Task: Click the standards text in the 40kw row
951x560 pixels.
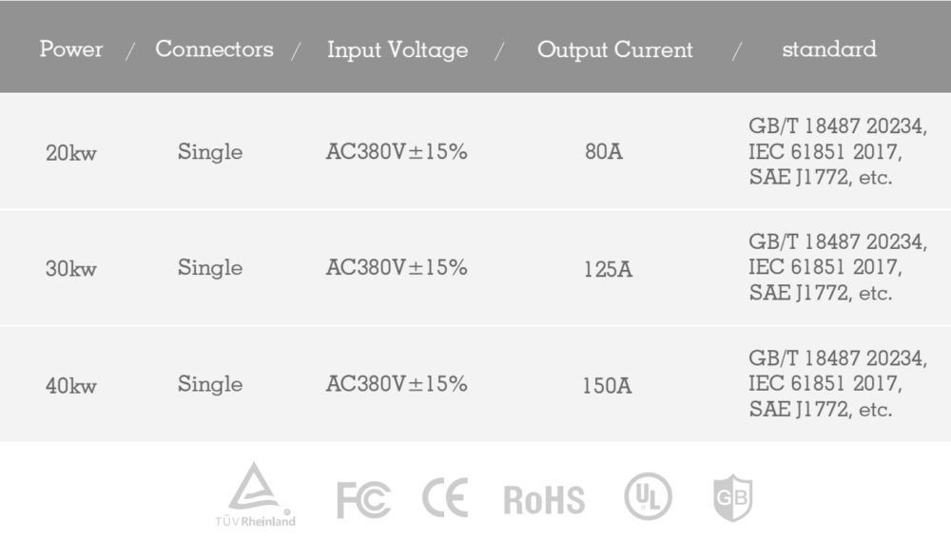Action: pos(836,384)
